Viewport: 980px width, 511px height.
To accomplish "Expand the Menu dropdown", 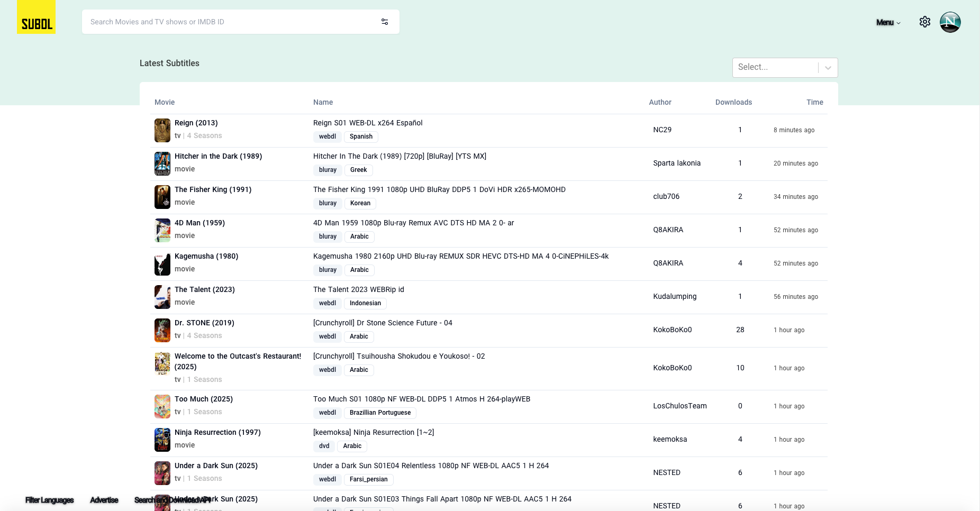I will [888, 22].
